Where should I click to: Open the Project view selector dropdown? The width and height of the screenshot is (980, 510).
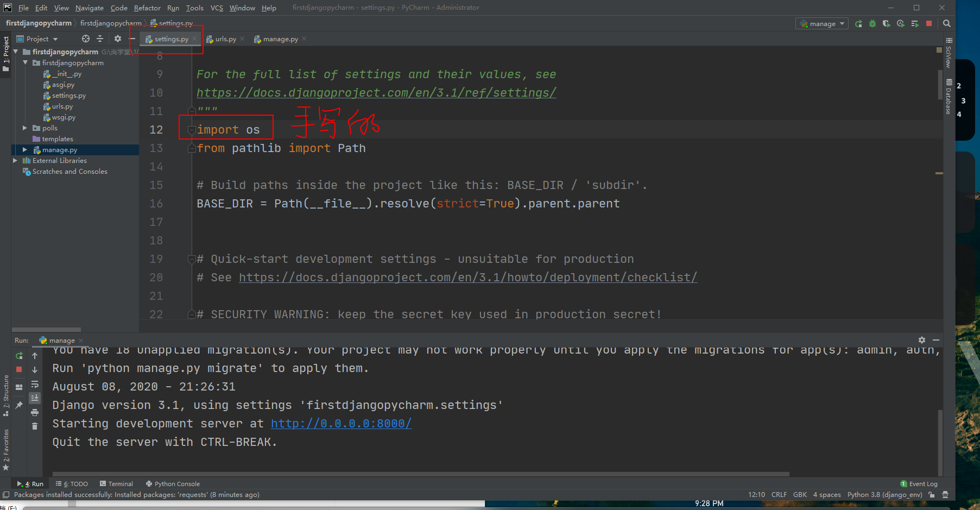[x=37, y=39]
